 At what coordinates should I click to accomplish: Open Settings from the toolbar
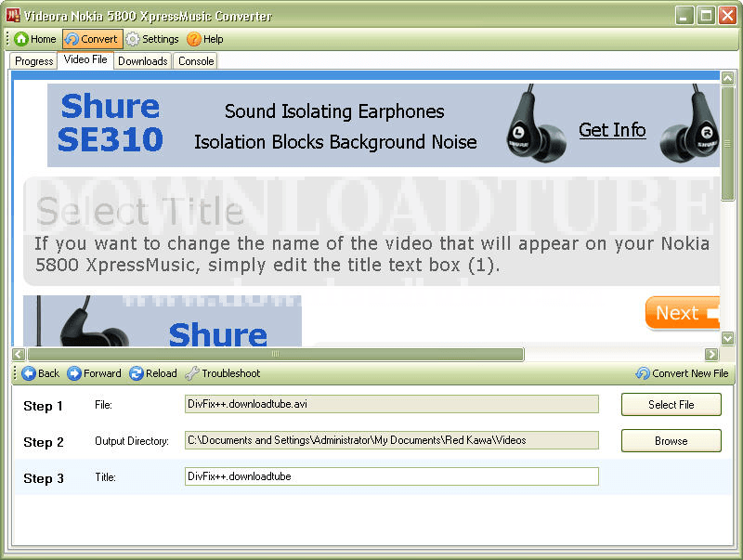coord(152,39)
